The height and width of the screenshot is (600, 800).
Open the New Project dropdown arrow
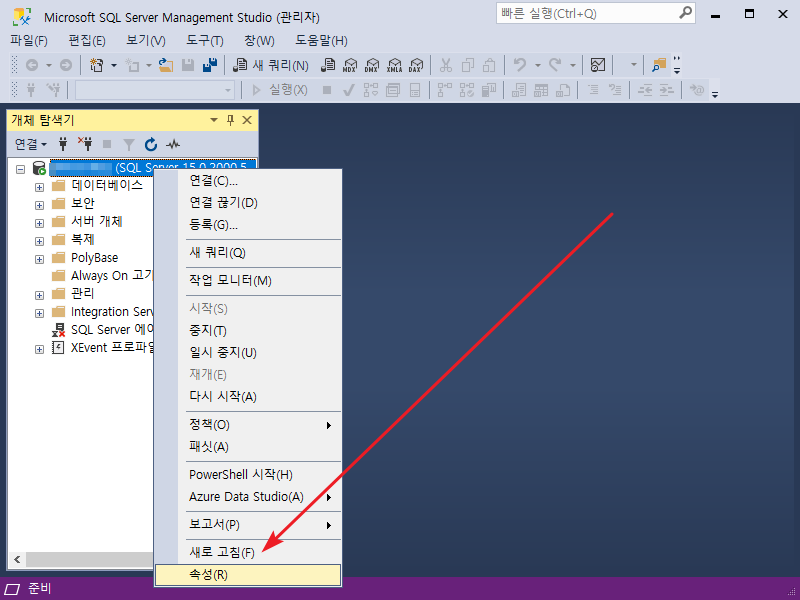tap(114, 65)
